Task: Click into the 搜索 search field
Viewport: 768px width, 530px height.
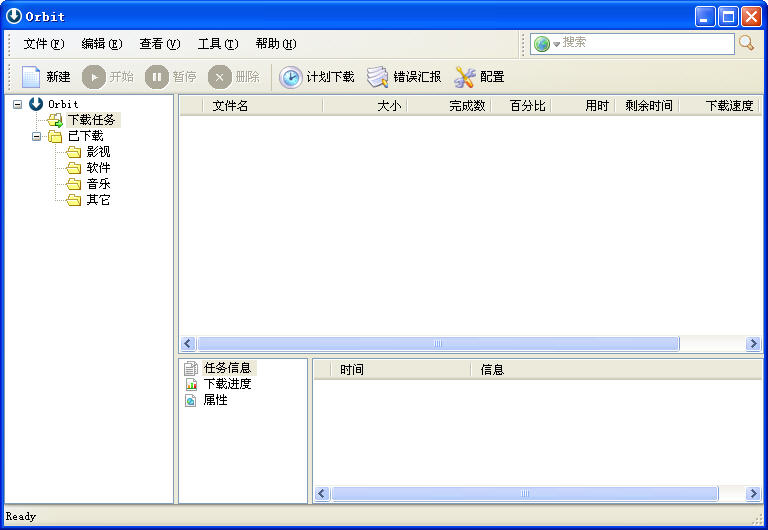Action: pyautogui.click(x=645, y=43)
